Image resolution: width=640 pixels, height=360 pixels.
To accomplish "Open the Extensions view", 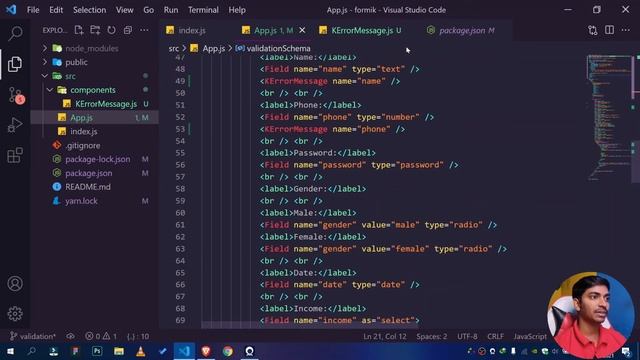I will click(15, 156).
